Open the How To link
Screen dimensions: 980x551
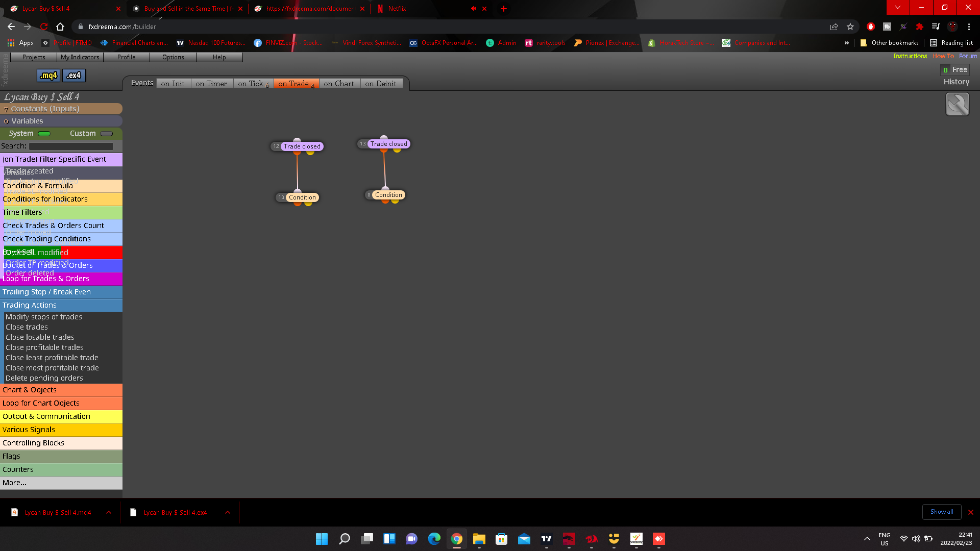pyautogui.click(x=943, y=56)
